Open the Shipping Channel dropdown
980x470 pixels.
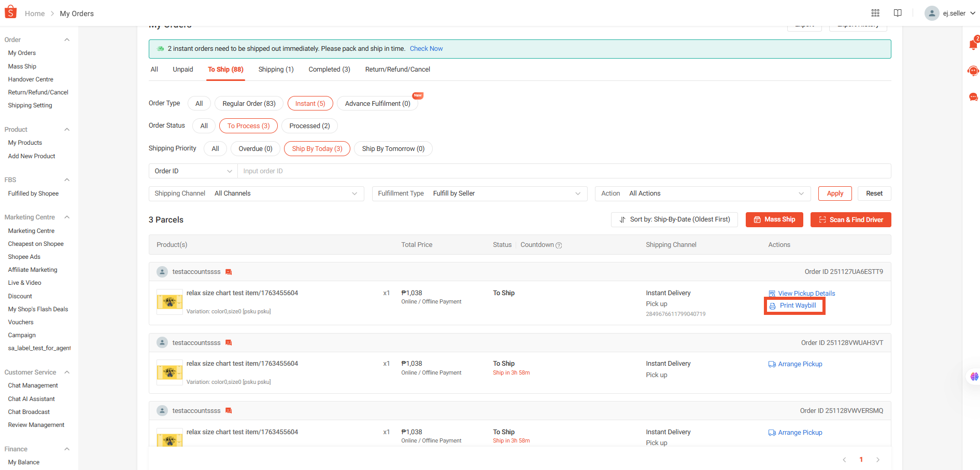click(256, 193)
